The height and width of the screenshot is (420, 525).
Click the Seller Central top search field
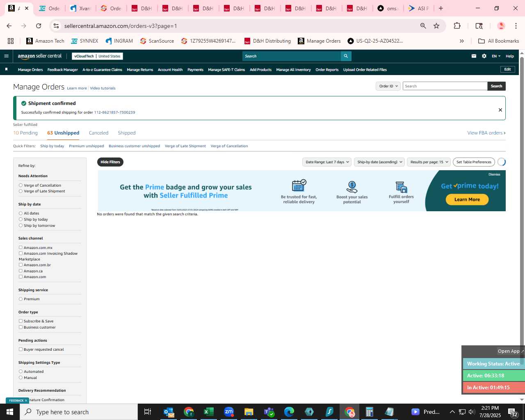point(291,56)
